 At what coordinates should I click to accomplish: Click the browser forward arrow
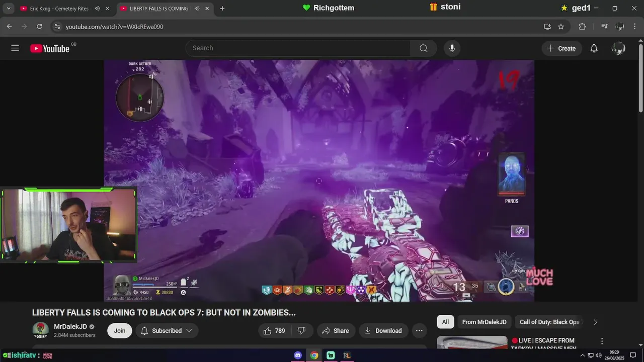click(x=24, y=27)
